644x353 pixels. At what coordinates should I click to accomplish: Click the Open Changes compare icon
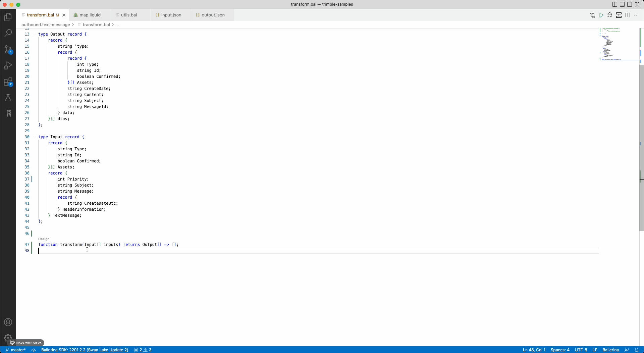click(x=593, y=15)
